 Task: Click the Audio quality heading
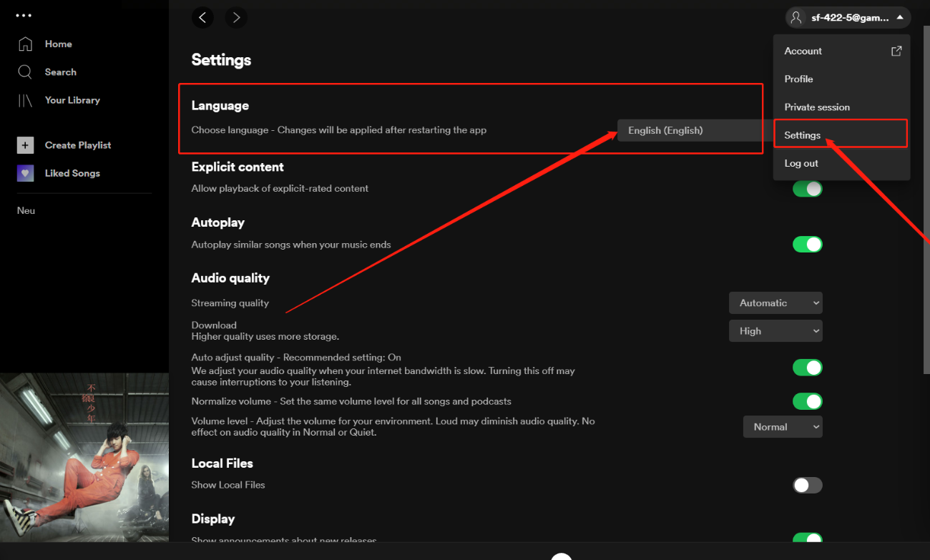coord(230,278)
